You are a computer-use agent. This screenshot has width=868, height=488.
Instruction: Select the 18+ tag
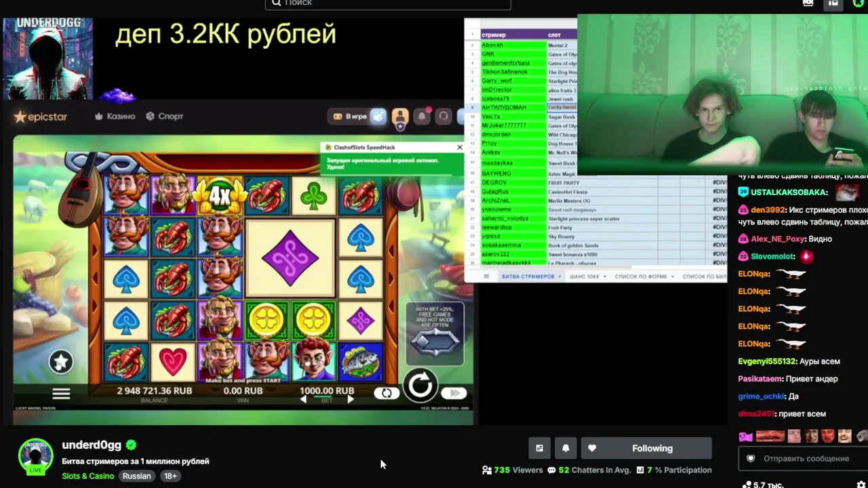170,476
